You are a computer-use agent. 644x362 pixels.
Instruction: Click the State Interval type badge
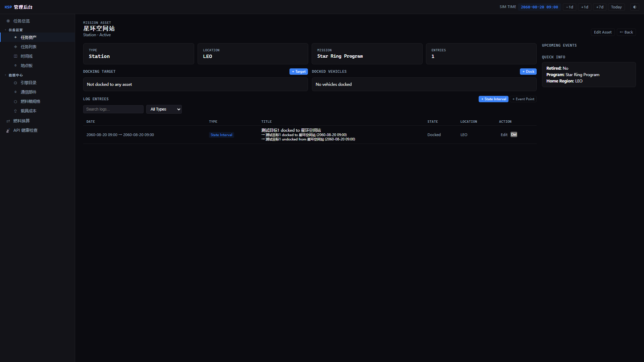[221, 135]
